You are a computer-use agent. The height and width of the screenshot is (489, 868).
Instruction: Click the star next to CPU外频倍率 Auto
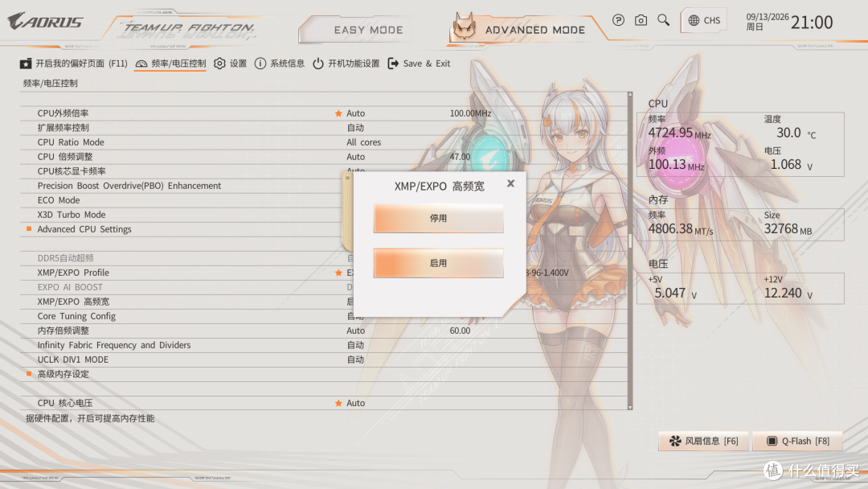338,113
